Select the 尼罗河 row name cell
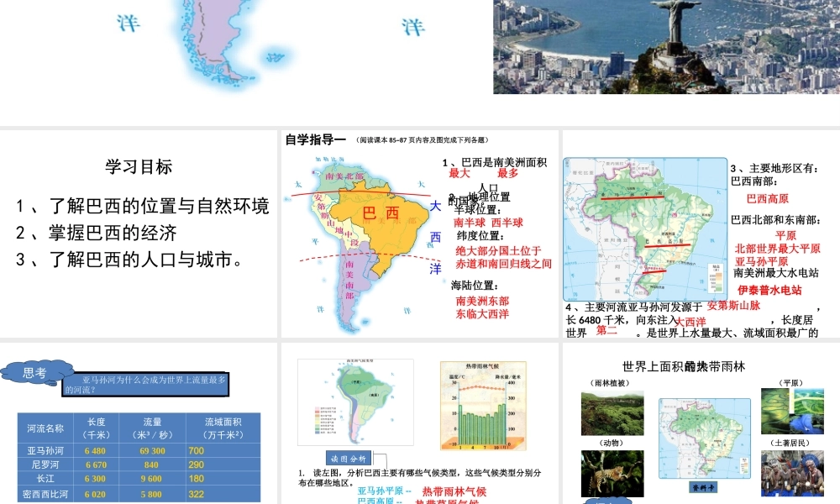 pyautogui.click(x=45, y=465)
